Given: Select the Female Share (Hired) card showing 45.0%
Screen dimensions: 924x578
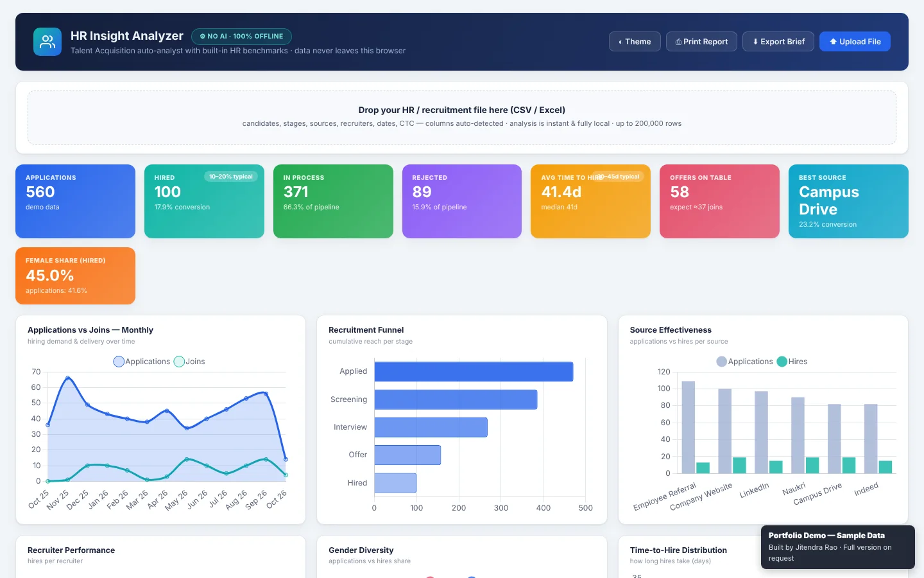Looking at the screenshot, I should coord(75,276).
